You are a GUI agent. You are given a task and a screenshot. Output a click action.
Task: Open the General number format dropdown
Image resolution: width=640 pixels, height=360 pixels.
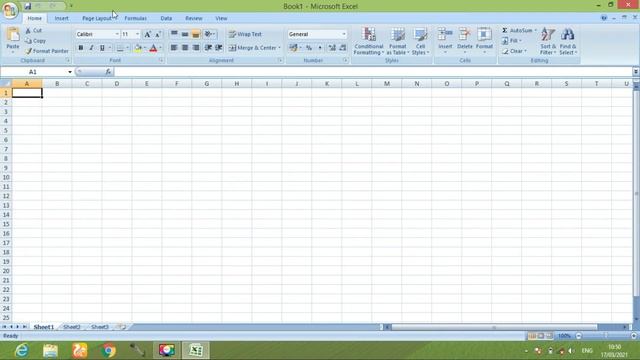(344, 34)
